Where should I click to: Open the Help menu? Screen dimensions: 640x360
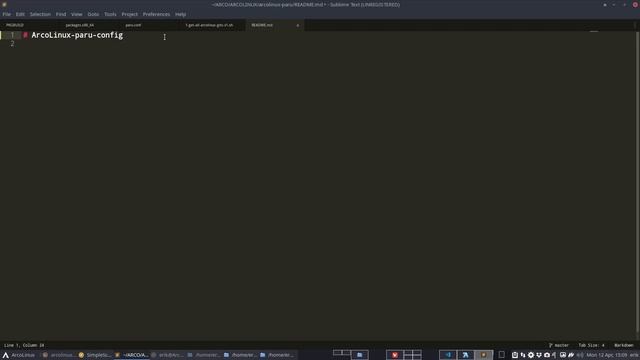180,14
